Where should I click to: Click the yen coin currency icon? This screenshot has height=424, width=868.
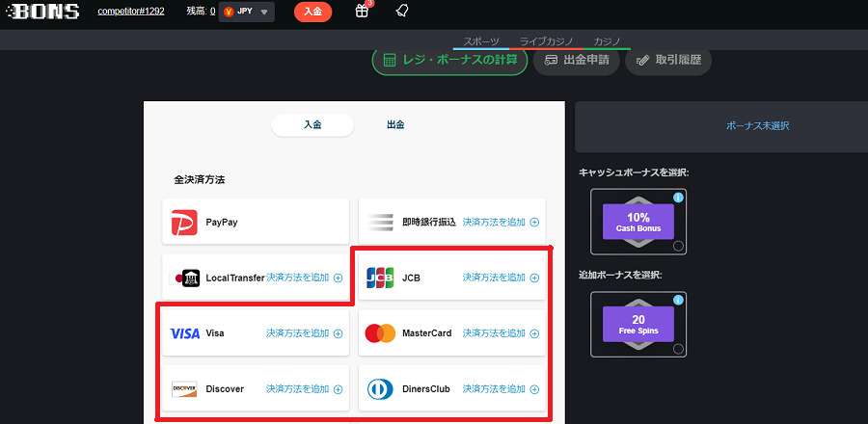229,12
